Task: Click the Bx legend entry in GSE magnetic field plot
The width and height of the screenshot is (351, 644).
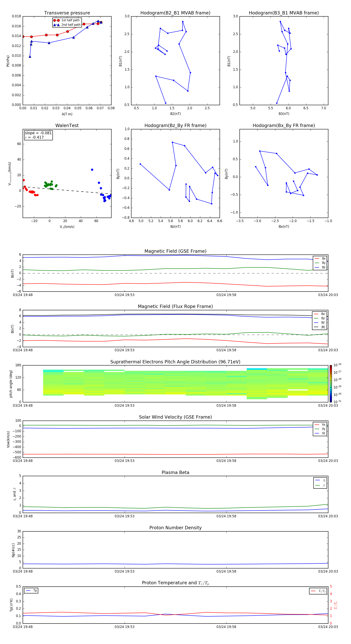Action: 320,259
